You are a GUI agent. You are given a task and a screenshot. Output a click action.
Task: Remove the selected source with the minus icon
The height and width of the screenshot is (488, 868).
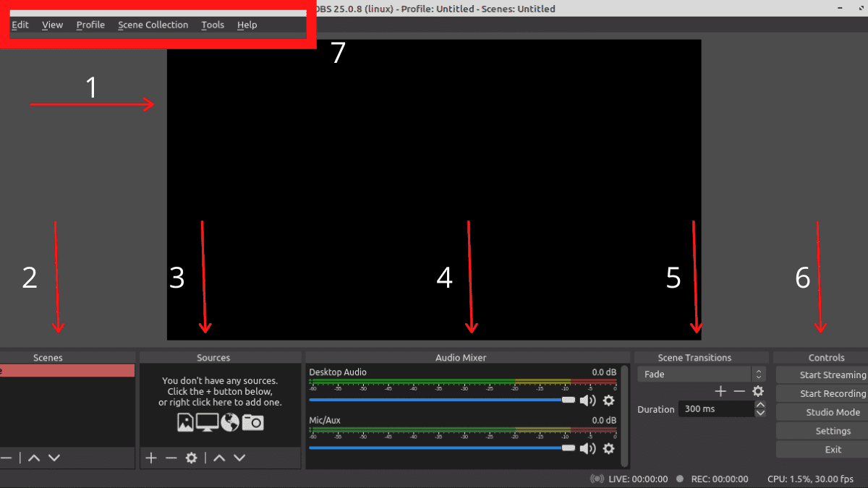point(171,457)
